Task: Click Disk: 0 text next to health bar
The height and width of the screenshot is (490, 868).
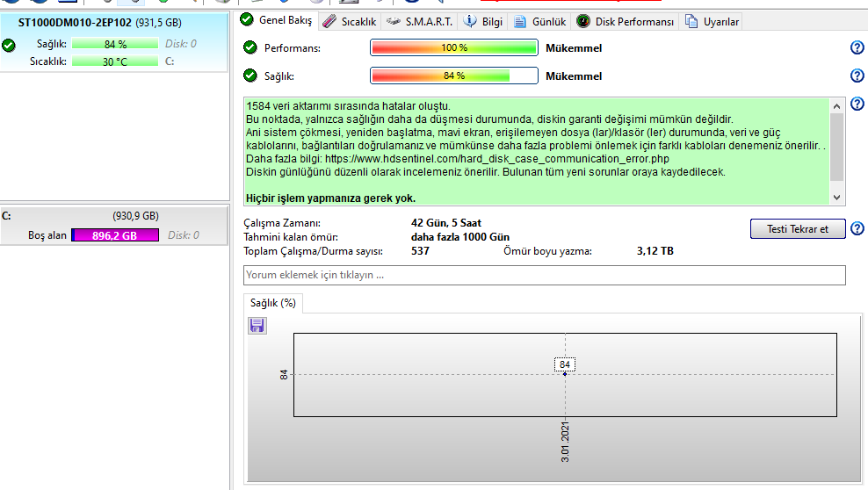Action: coord(181,44)
